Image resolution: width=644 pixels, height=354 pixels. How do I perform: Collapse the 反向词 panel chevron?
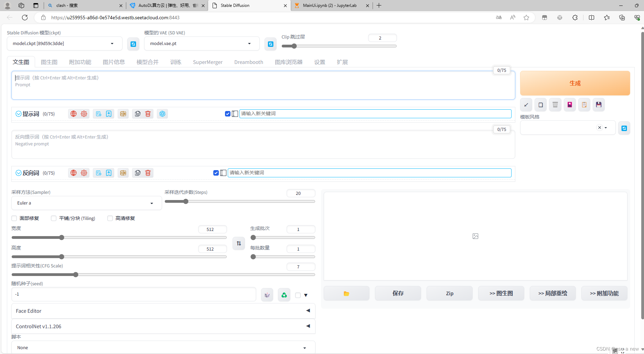(x=19, y=173)
